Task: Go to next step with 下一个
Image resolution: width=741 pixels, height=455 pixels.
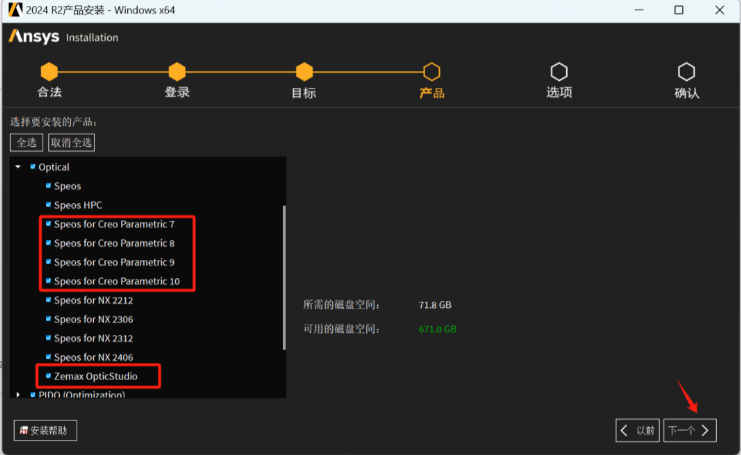Action: [690, 430]
